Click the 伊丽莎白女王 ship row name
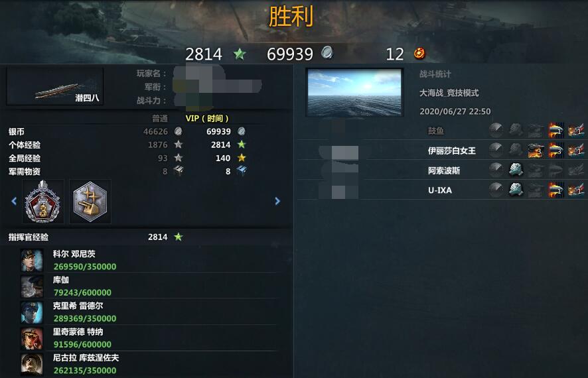The height and width of the screenshot is (378, 588). pyautogui.click(x=451, y=151)
